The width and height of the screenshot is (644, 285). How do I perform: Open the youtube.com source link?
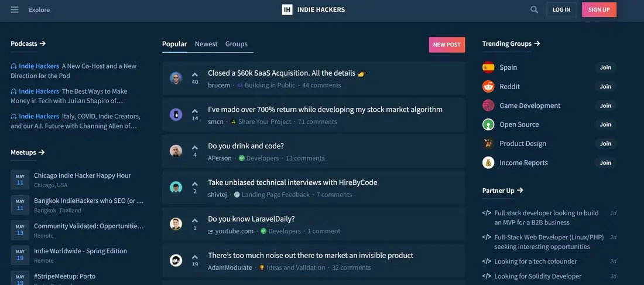[231, 231]
